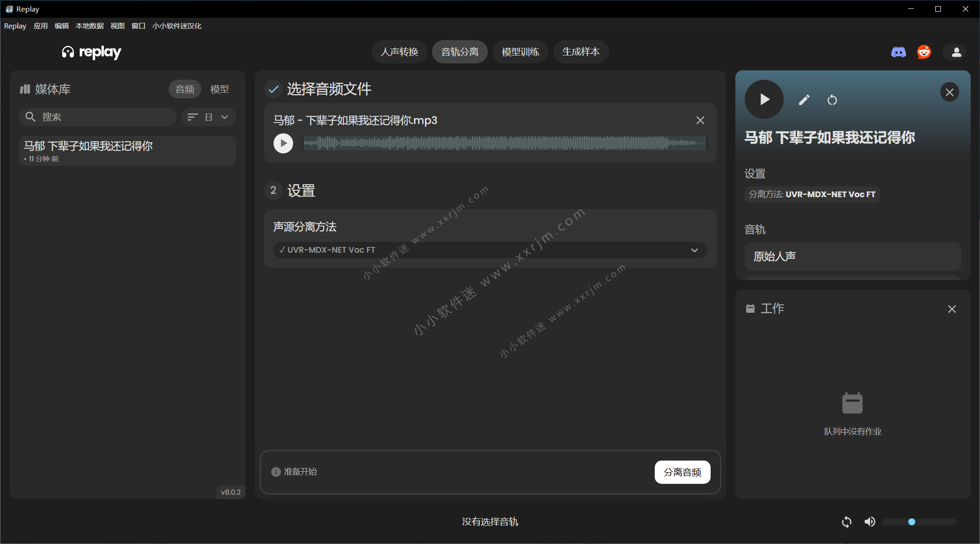Click the 工作 briefcase icon
The height and width of the screenshot is (544, 980).
[x=750, y=308]
